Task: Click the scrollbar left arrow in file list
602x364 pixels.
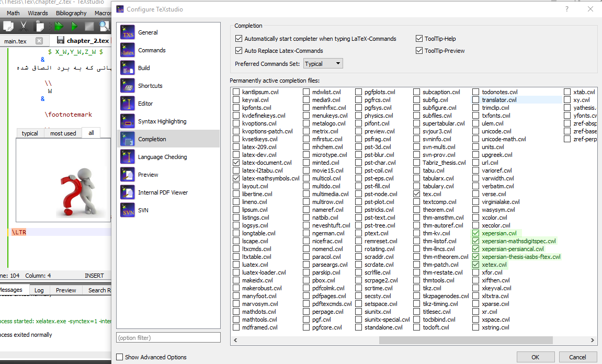Action: coord(235,340)
